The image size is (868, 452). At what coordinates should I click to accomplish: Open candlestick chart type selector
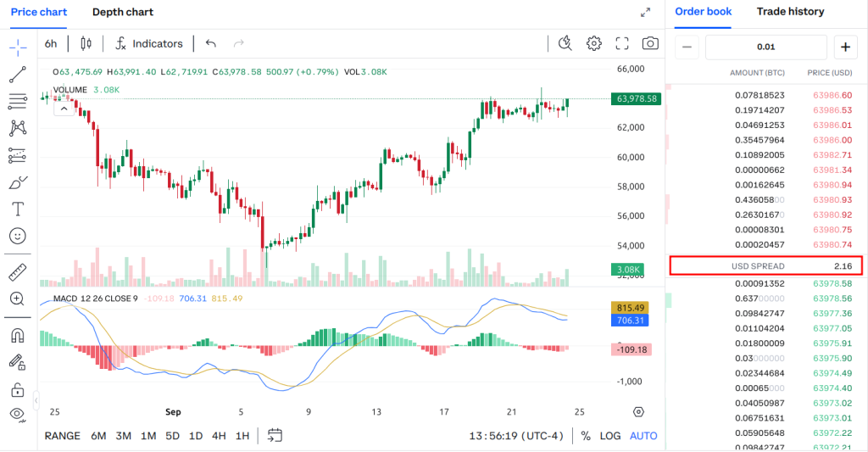(86, 43)
